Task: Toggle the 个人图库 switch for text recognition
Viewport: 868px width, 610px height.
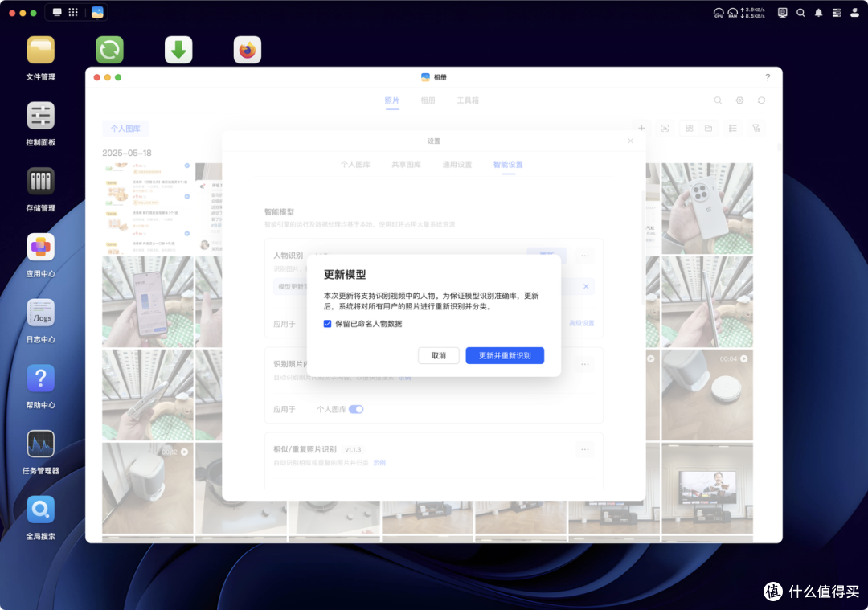Action: click(x=356, y=409)
